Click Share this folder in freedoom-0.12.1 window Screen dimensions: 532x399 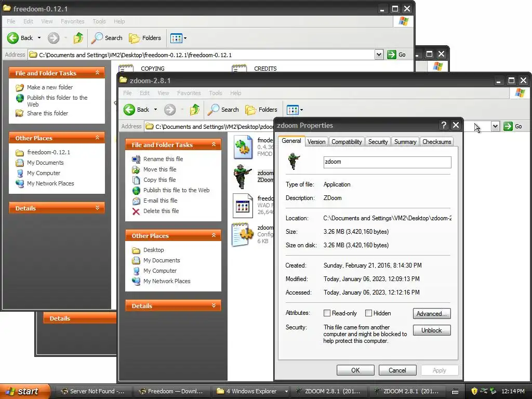click(x=47, y=113)
